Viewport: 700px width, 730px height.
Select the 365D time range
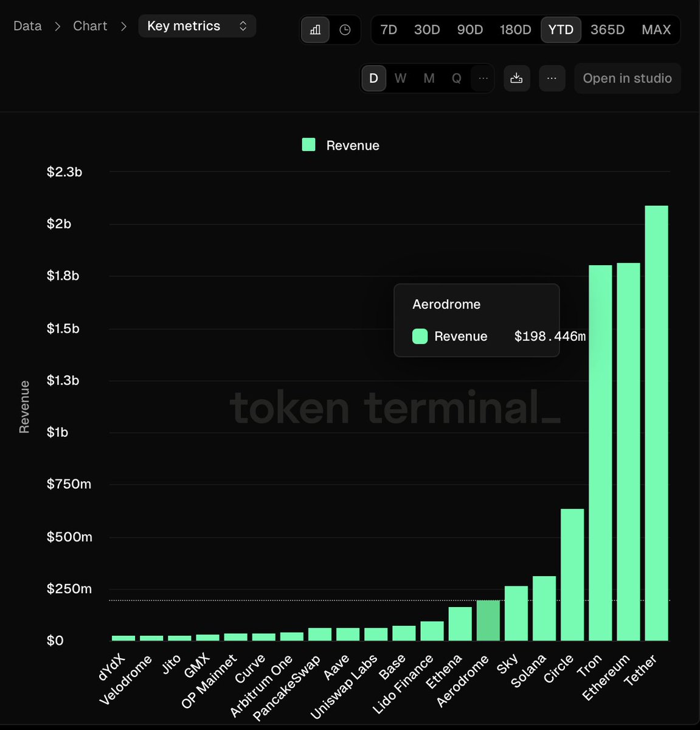click(x=608, y=29)
